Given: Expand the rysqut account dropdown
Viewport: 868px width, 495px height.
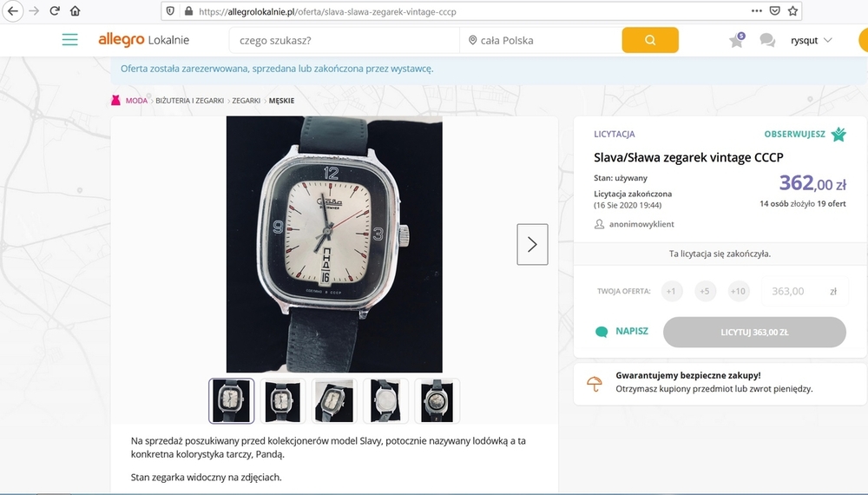Looking at the screenshot, I should coord(812,40).
